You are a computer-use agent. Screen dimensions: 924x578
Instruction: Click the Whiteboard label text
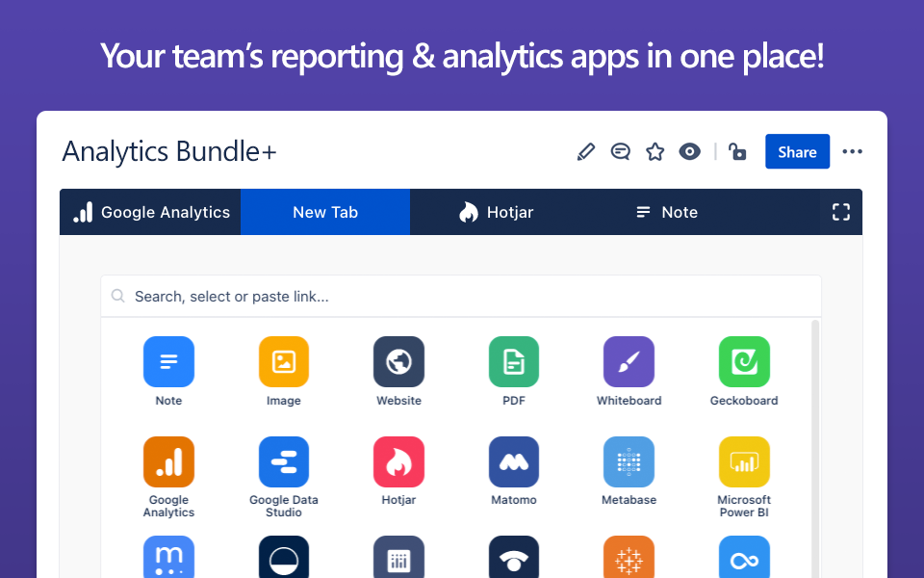(x=629, y=401)
